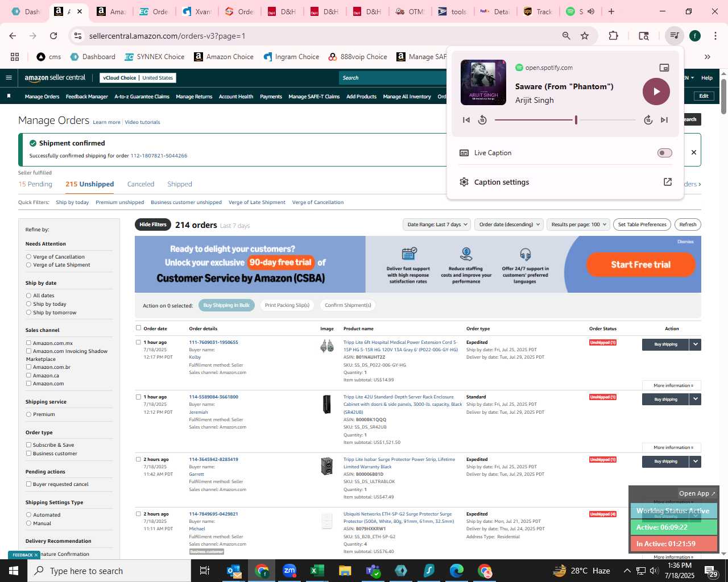Switch to the tools tab
The image size is (728, 582).
click(x=453, y=11)
